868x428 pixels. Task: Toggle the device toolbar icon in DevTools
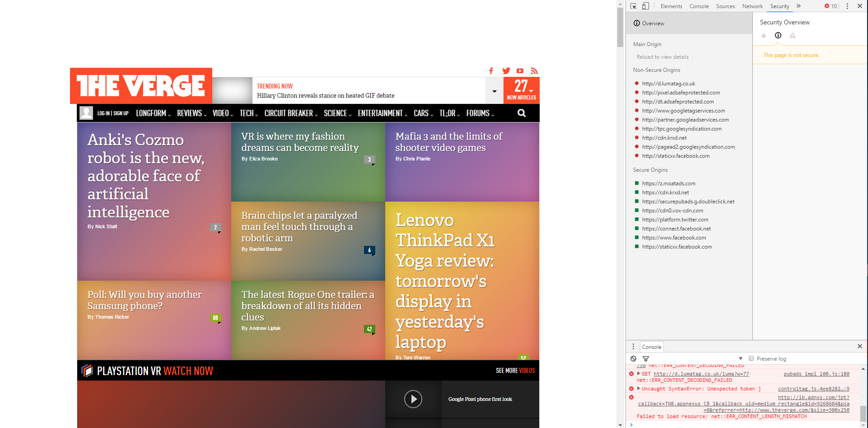645,6
